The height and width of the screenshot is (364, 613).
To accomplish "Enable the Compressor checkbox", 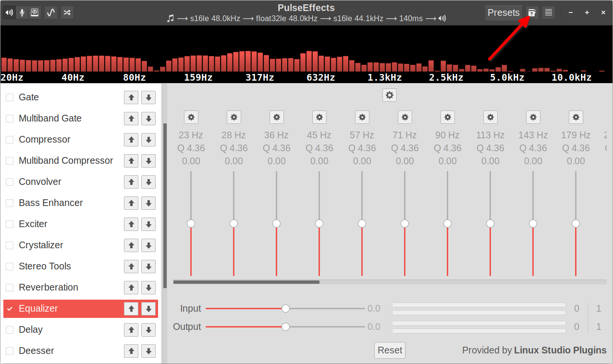I will [10, 140].
